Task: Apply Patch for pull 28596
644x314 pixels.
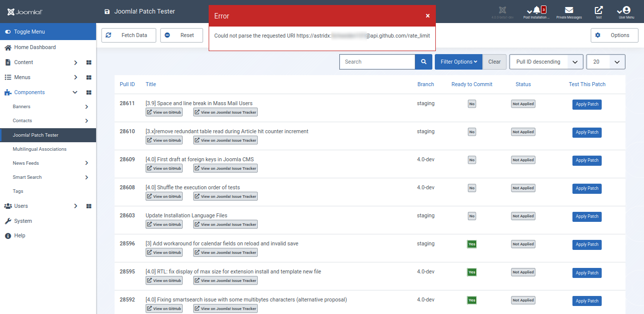Action: click(x=587, y=245)
